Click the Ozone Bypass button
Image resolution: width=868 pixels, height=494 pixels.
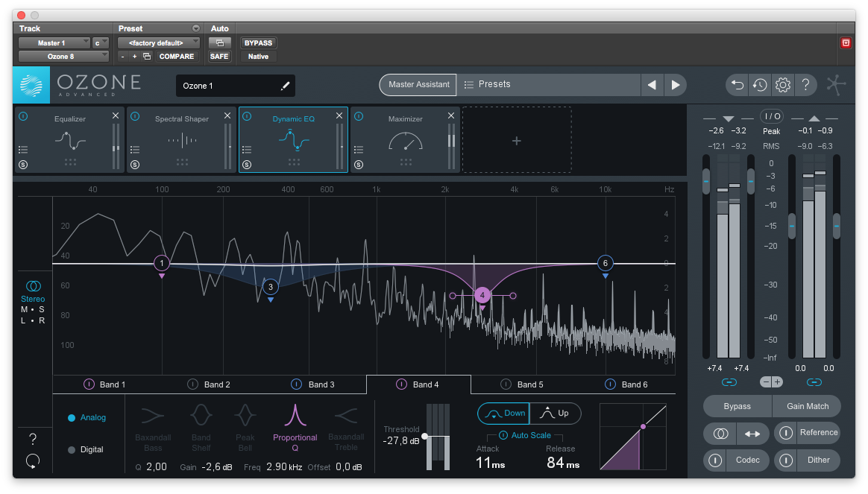738,406
